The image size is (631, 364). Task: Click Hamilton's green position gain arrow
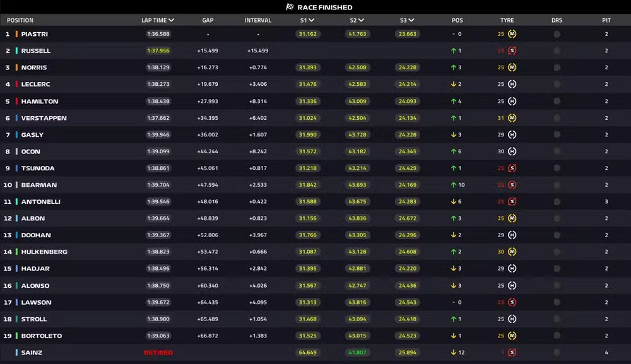[452, 101]
